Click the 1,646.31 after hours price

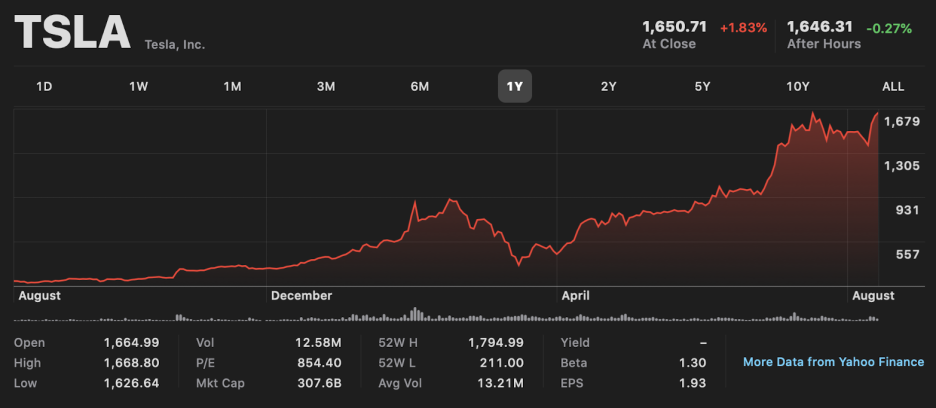click(x=819, y=27)
